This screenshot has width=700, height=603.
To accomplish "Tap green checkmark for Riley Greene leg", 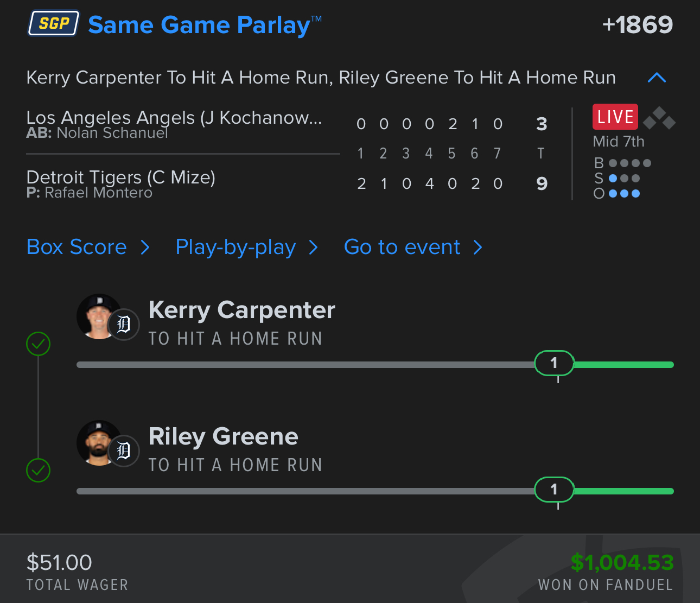I will (39, 470).
